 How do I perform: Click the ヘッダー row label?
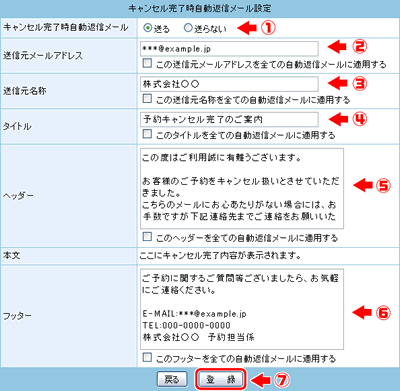pos(18,196)
